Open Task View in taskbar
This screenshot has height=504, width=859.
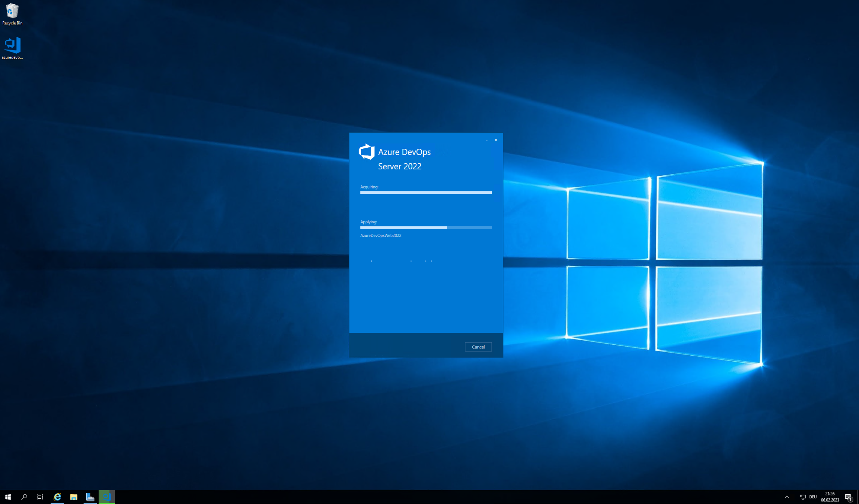click(x=40, y=497)
